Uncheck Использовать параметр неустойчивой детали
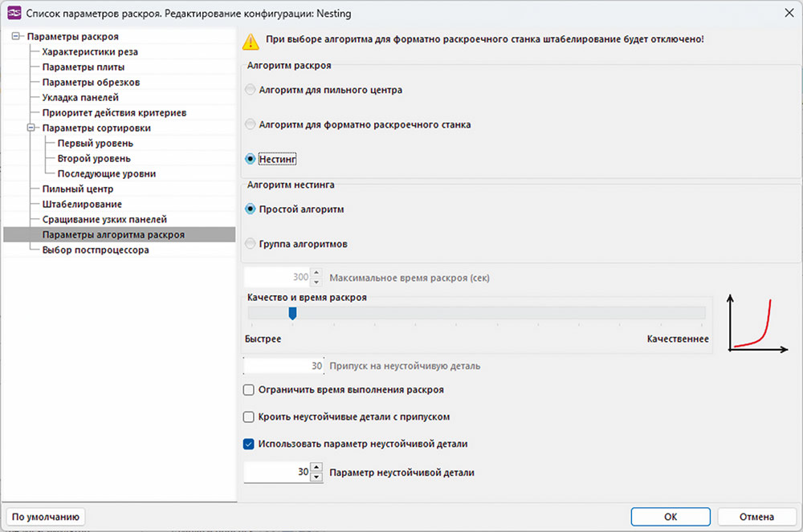803x532 pixels. click(x=248, y=444)
